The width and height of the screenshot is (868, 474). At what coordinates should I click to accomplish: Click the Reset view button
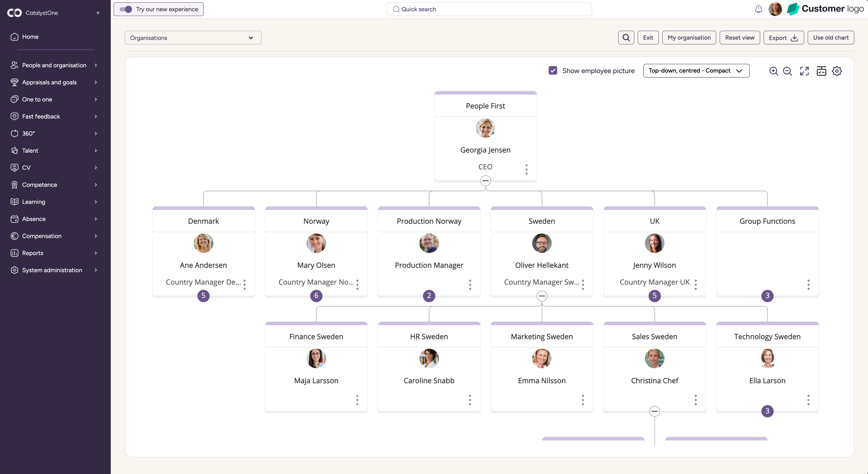(x=740, y=38)
